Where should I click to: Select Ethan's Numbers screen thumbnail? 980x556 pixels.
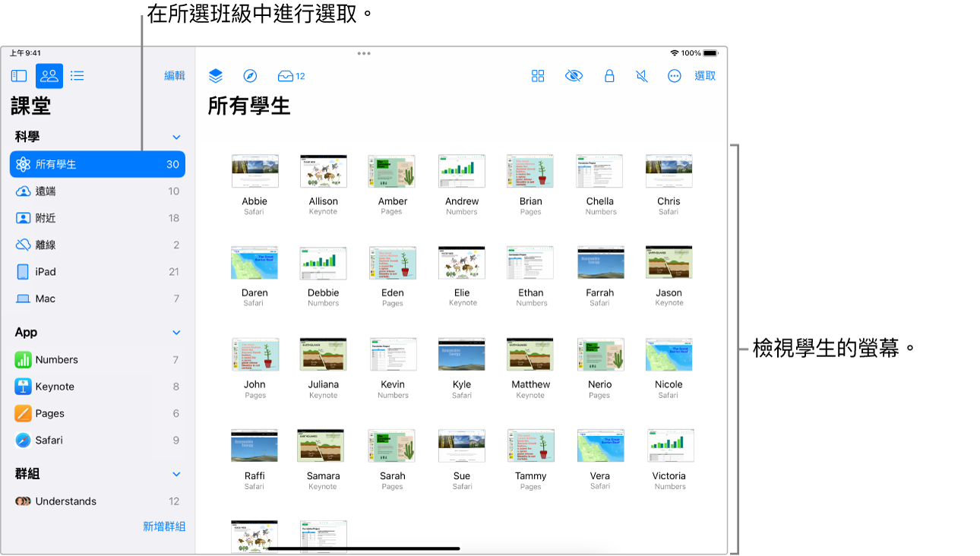click(x=530, y=262)
